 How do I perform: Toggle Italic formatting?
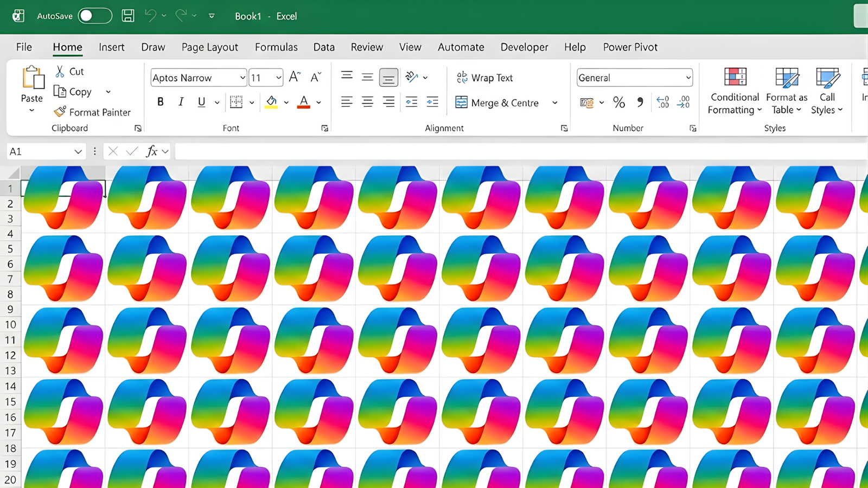[181, 102]
